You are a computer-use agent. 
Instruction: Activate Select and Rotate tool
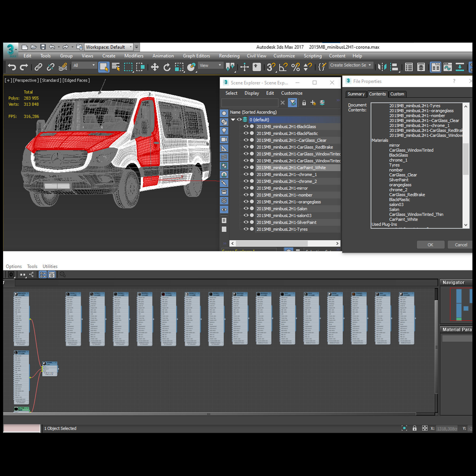click(x=167, y=67)
